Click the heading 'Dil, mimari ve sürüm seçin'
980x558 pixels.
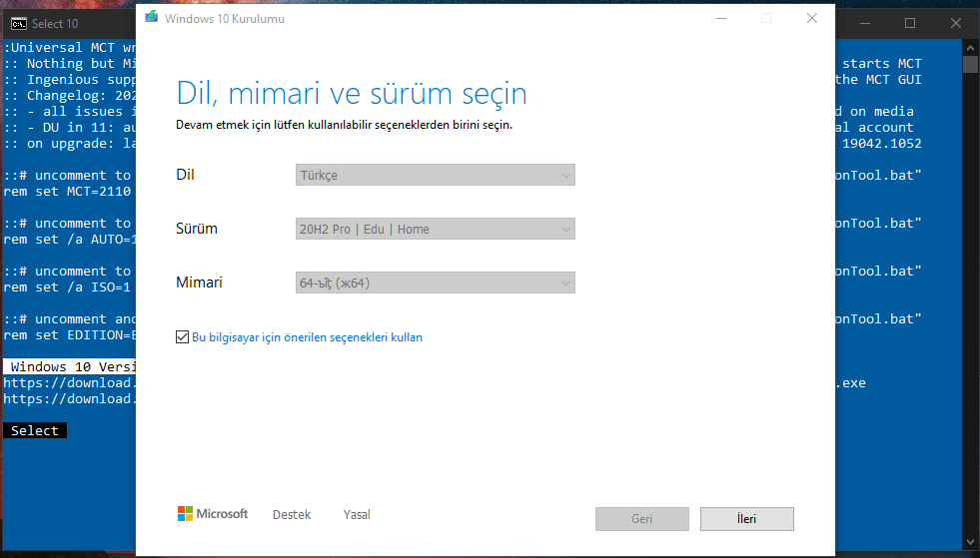[x=352, y=94]
